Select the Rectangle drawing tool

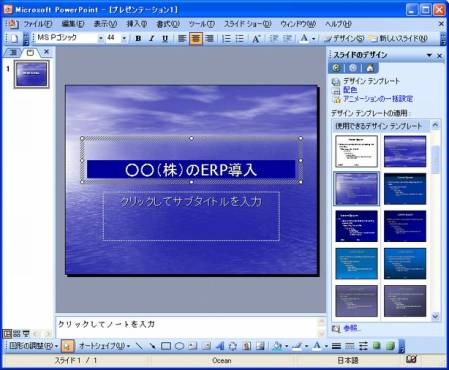point(166,346)
